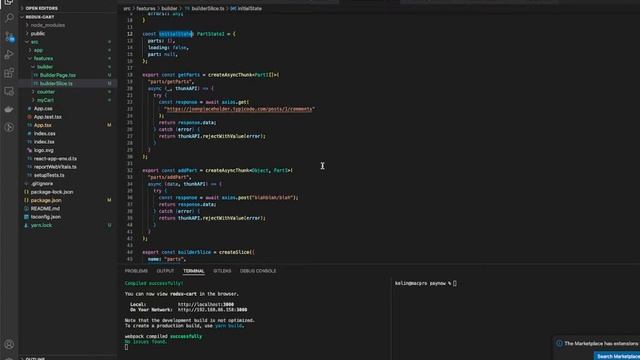Open index.css file

point(44,133)
